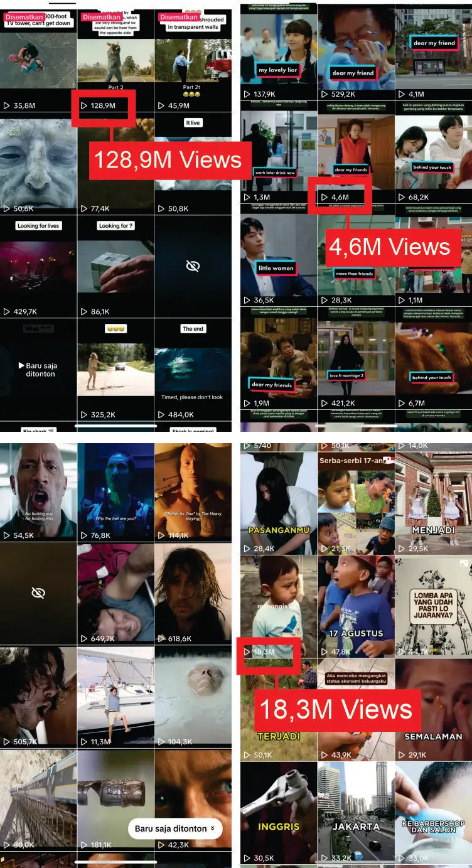This screenshot has height=868, width=472.
Task: Tap the play icon next to 33,2K
Action: 324,858
